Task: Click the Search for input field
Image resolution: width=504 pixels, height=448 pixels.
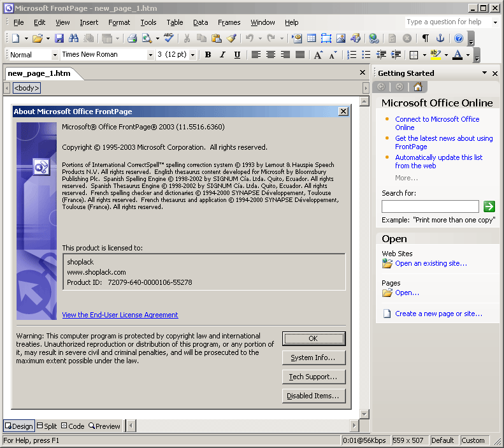Action: click(430, 206)
